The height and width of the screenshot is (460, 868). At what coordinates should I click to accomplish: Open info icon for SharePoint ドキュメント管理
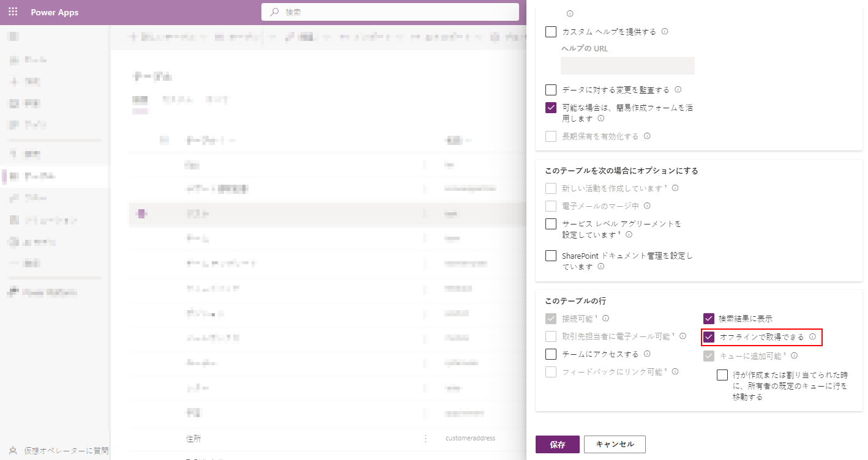tap(601, 267)
